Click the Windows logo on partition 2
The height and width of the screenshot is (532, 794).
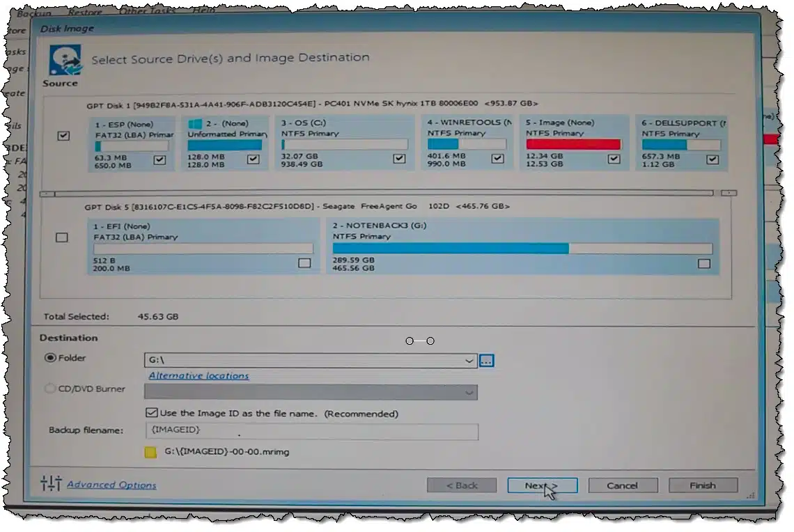pos(195,123)
